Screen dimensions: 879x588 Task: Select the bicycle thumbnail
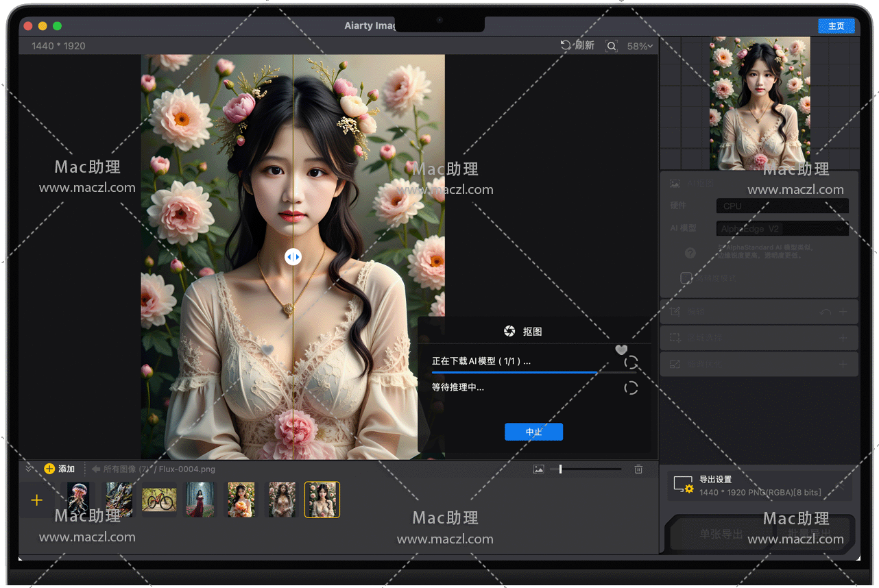pyautogui.click(x=159, y=500)
